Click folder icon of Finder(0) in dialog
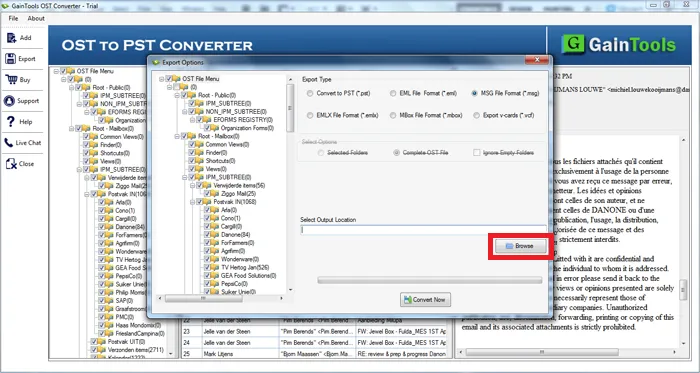700x373 pixels. (200, 153)
